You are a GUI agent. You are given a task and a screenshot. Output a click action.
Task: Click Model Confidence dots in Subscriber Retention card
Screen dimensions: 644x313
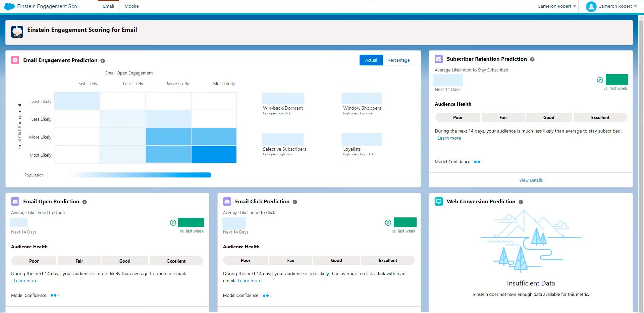pos(479,162)
